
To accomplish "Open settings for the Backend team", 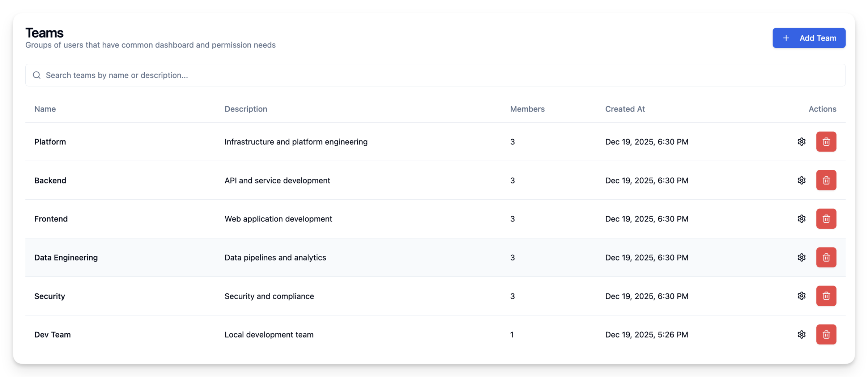I will click(x=801, y=180).
